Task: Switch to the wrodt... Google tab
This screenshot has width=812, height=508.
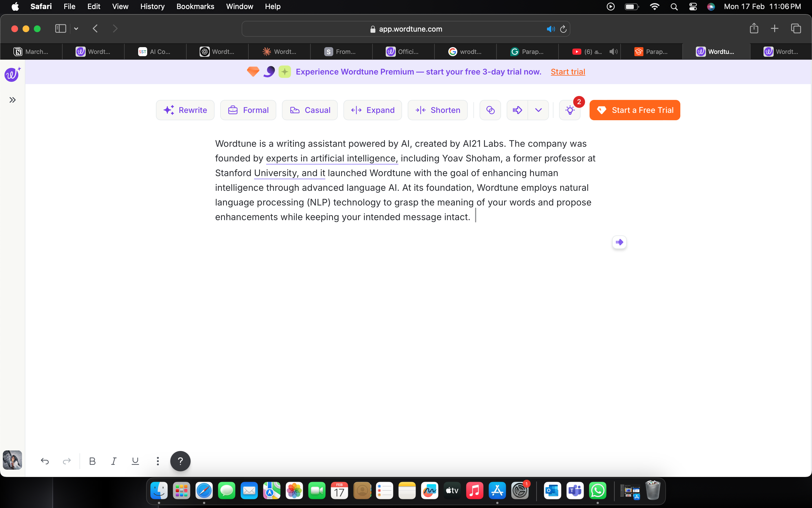Action: 465,51
